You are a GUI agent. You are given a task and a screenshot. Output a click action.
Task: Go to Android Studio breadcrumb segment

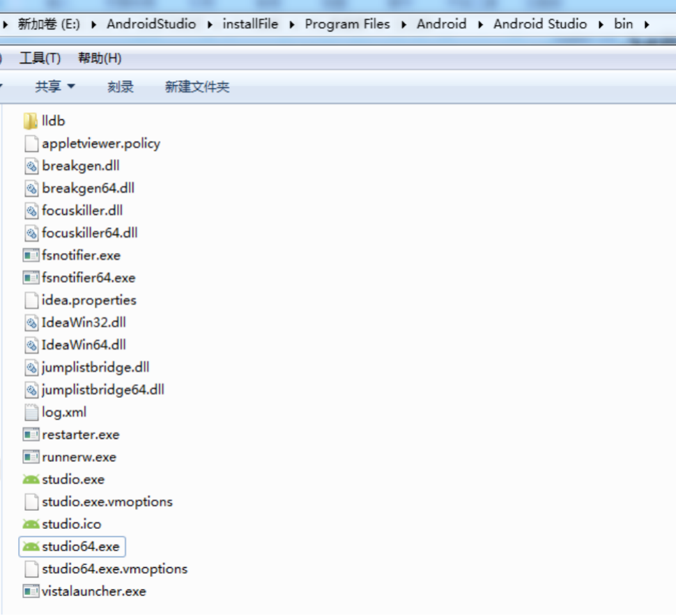click(540, 24)
